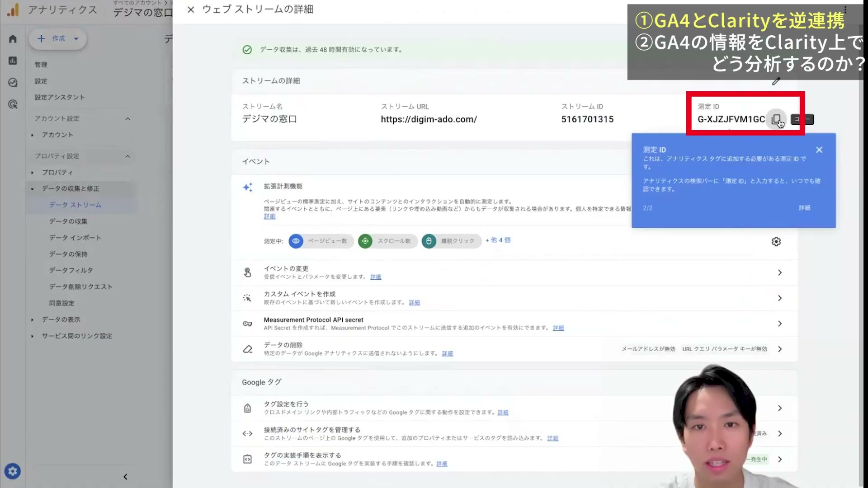Open Explore icon in left rail

[x=13, y=82]
